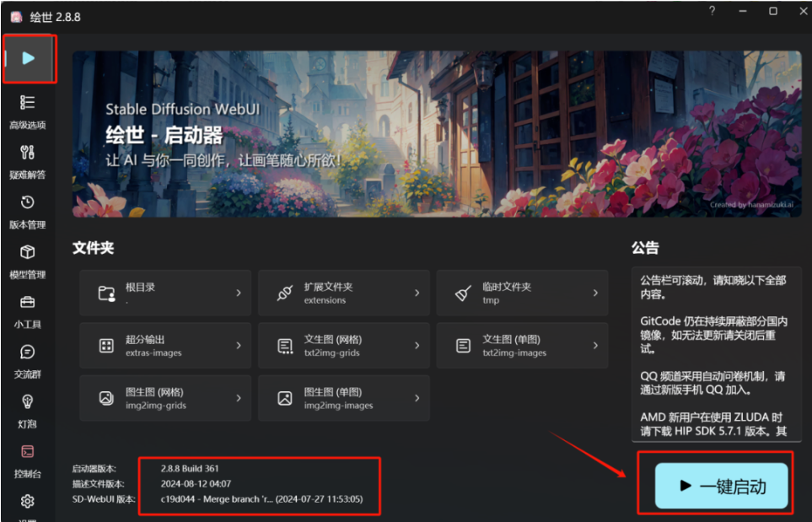Click the QQ 频道 notice paragraph
The image size is (812, 522).
click(713, 383)
